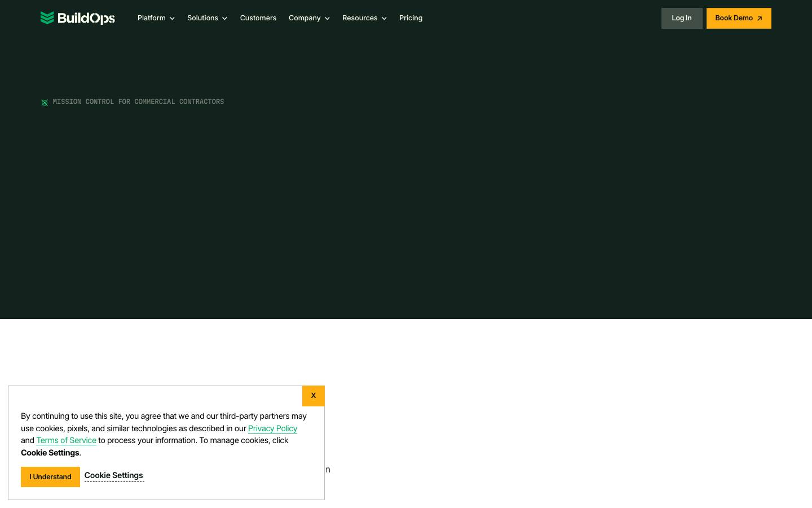Open the Privacy Policy link
Viewport: 812px width, 508px height.
[272, 428]
